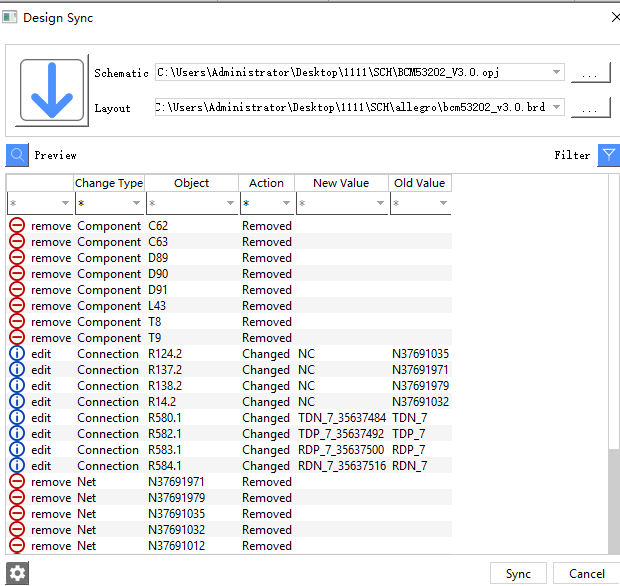Click the red remove icon for D91
This screenshot has height=586, width=620.
pos(17,289)
